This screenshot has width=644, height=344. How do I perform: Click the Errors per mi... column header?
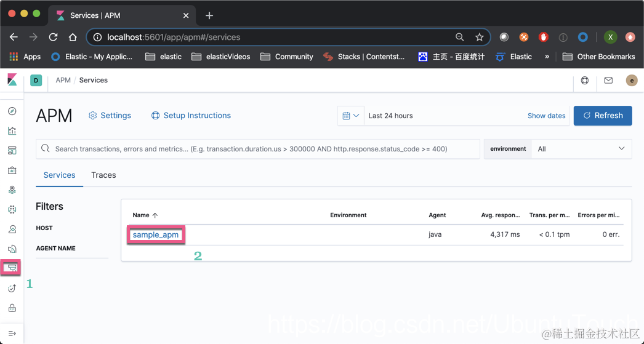[x=599, y=215]
